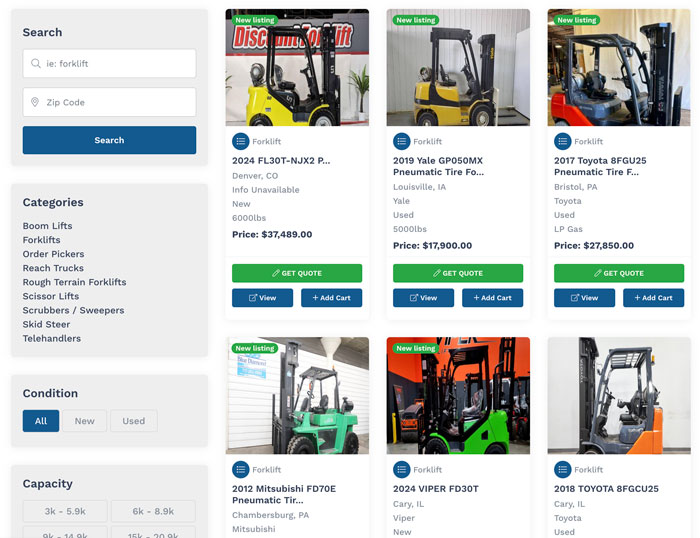Screen dimensions: 700x538
Task: Click 'Bristol, PA' location text
Action: [x=575, y=187]
